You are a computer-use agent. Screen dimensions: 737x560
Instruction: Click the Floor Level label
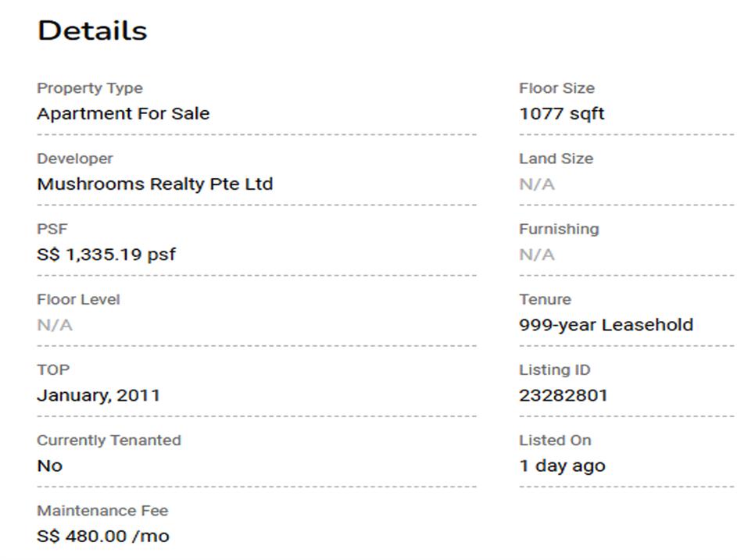(78, 299)
